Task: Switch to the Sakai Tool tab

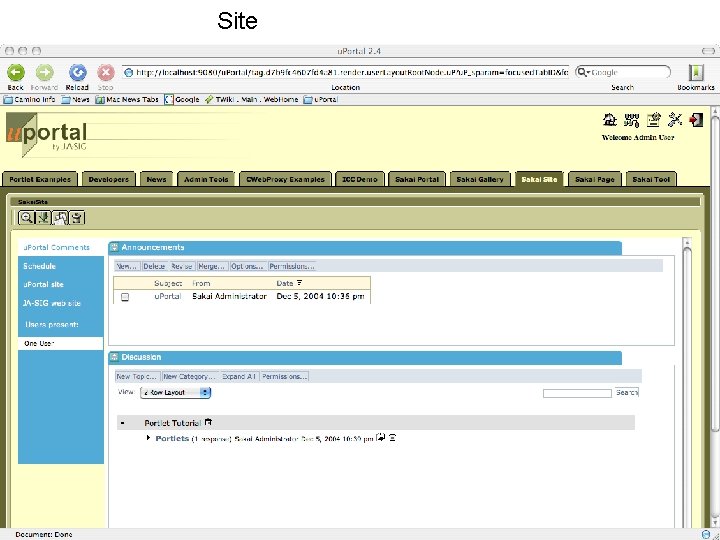Action: pos(651,180)
